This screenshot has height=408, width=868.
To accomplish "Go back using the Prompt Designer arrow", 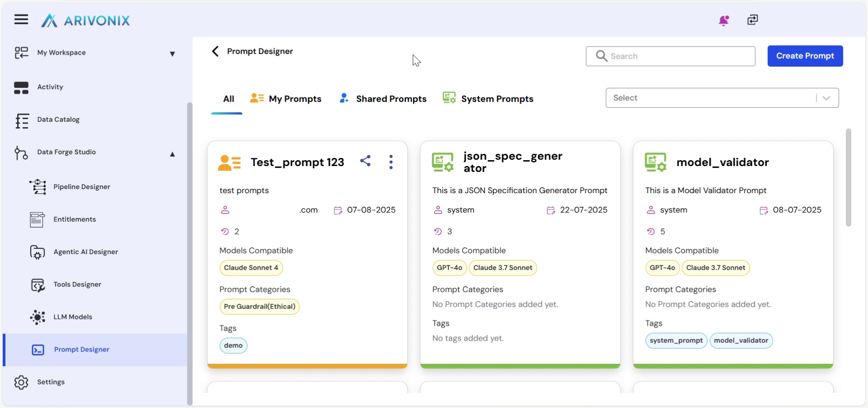I will pos(215,52).
